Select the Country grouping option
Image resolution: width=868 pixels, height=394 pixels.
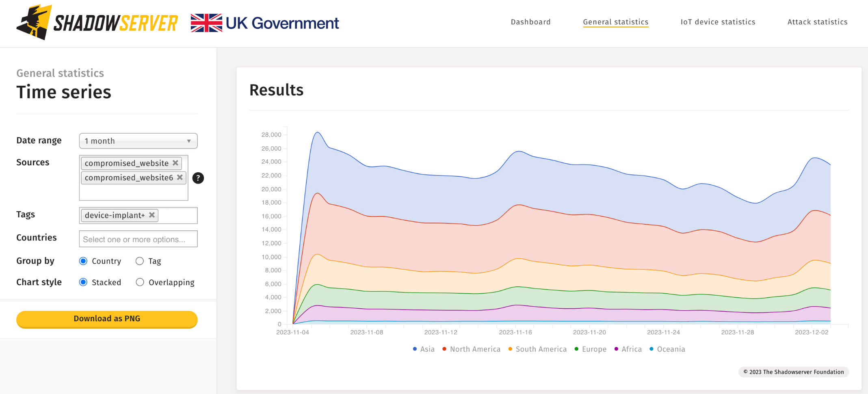click(83, 261)
